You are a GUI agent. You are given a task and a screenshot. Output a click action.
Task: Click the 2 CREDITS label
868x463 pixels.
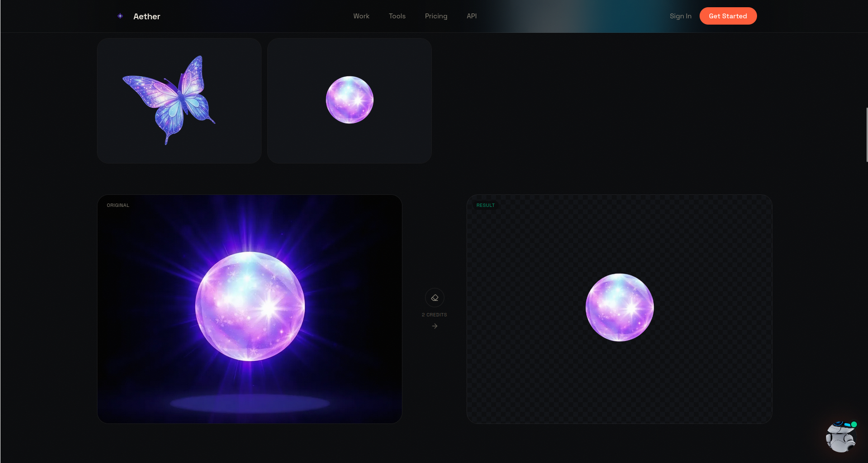click(x=435, y=314)
